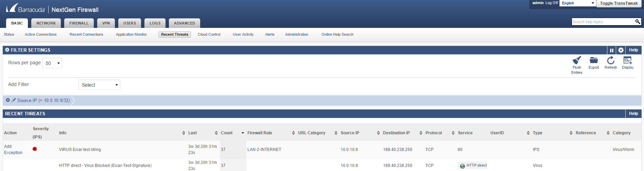Image resolution: width=644 pixels, height=171 pixels.
Task: Click the HTTP direct service globe icon
Action: pos(462,166)
